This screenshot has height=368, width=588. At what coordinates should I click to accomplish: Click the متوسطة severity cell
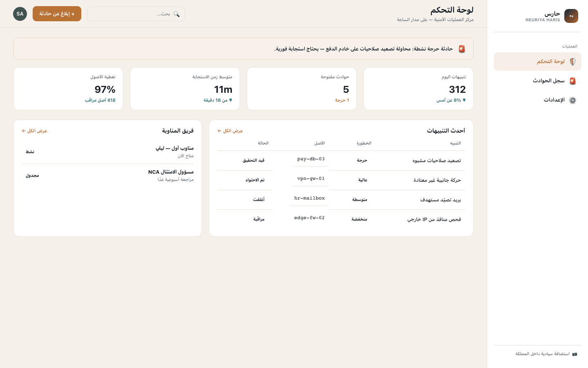tap(360, 200)
